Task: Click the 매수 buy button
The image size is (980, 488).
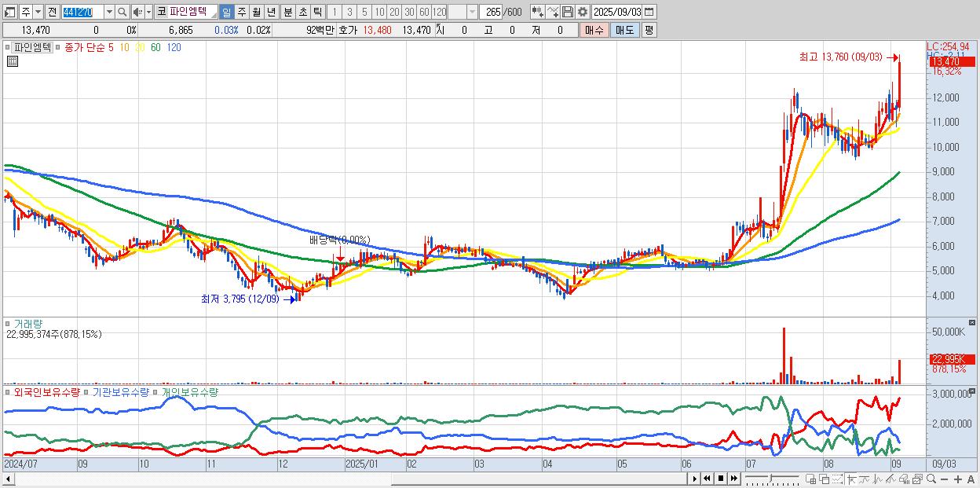Action: pos(594,30)
